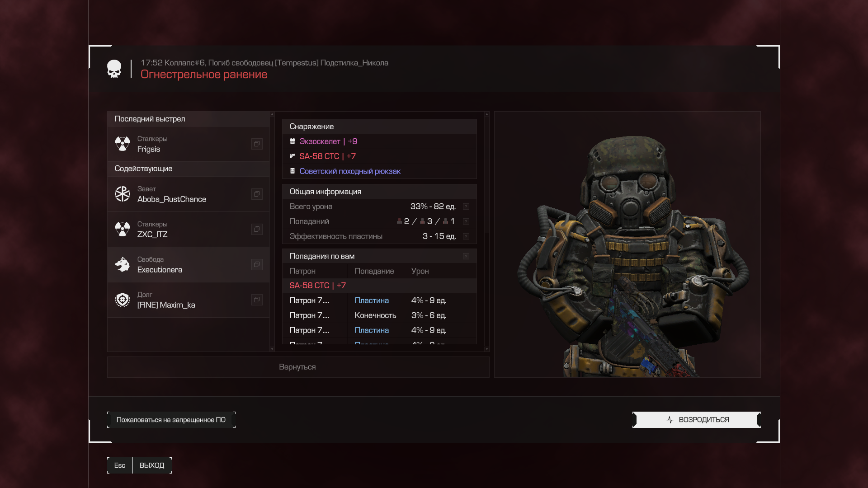
Task: Click hits count 2 / 3 / 1
Action: 425,221
